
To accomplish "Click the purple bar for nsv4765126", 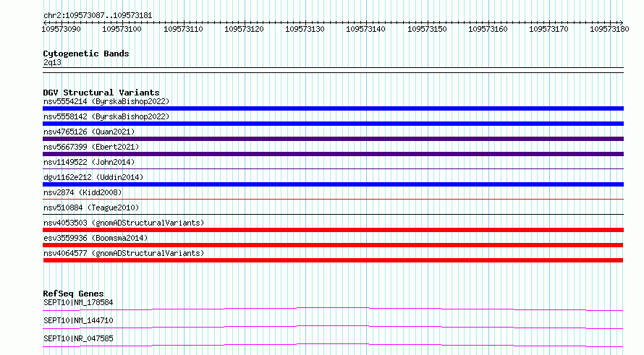I will [333, 139].
